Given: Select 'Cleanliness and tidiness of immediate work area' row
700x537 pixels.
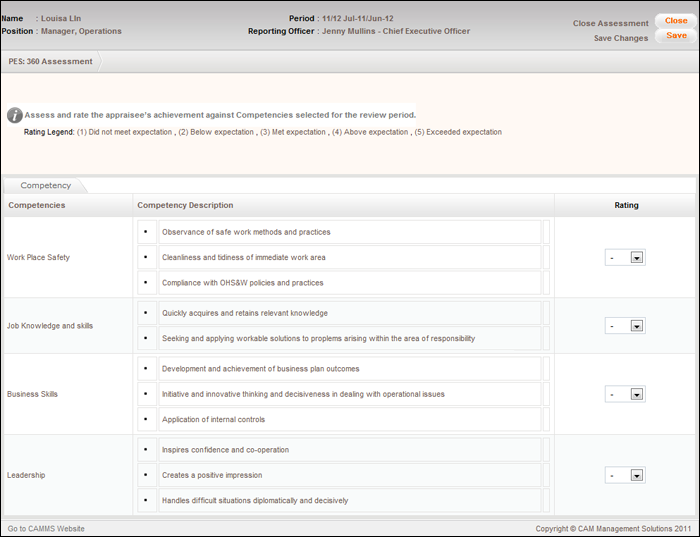Looking at the screenshot, I should pyautogui.click(x=349, y=257).
